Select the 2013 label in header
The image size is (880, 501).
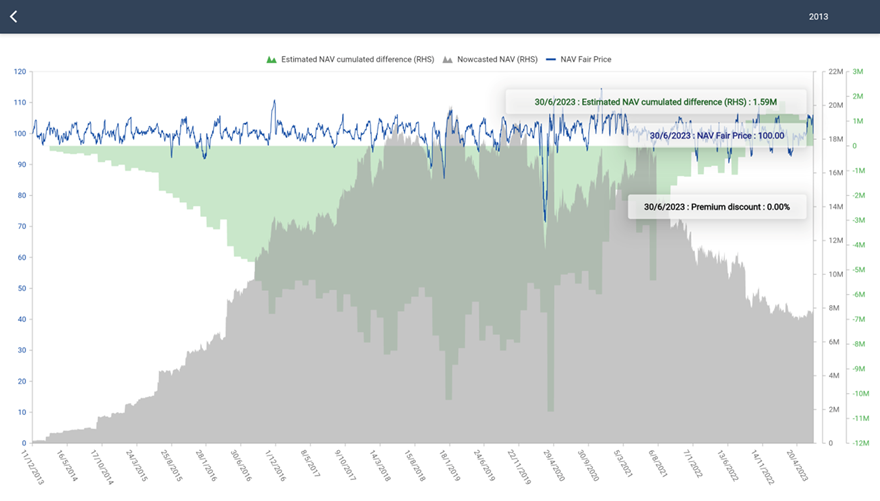[x=818, y=17]
